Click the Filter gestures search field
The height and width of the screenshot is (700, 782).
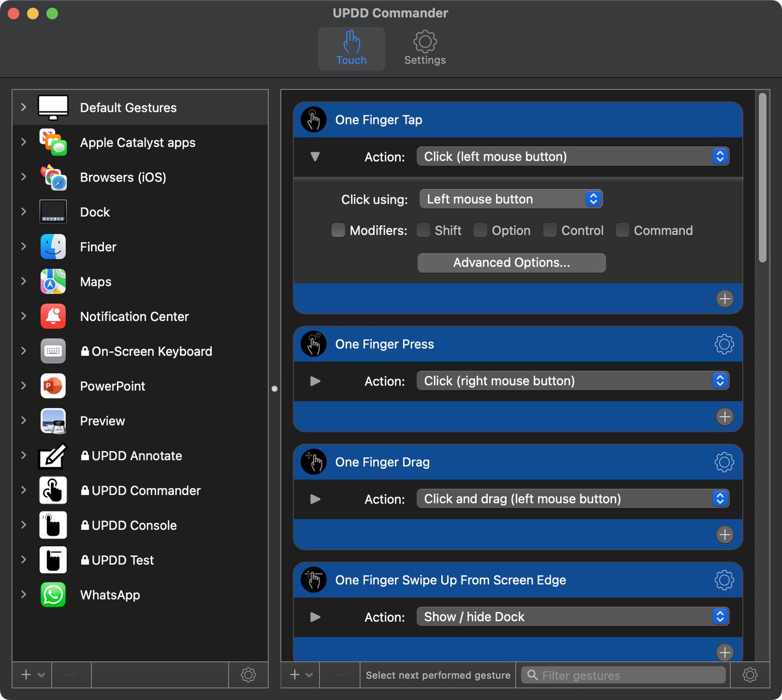click(x=628, y=675)
